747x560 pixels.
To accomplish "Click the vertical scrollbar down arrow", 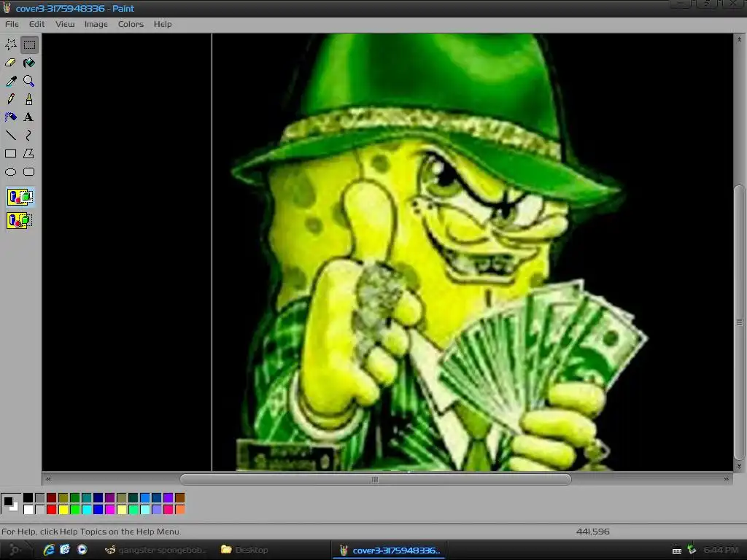I will (740, 466).
